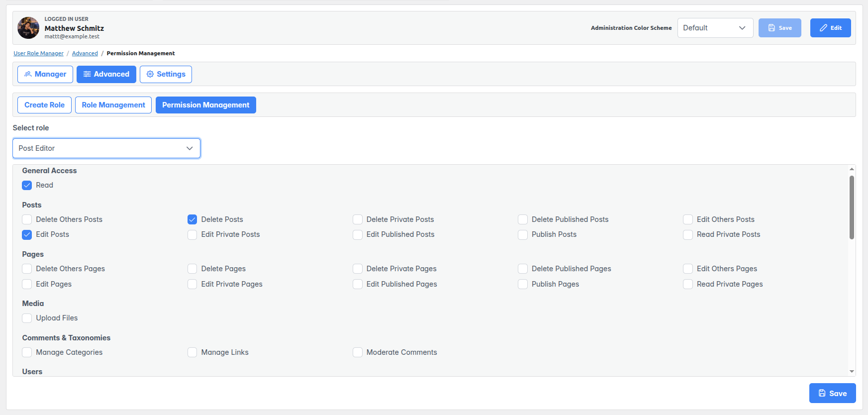Check the Delete Published Posts box
This screenshot has width=868, height=415.
(x=522, y=219)
